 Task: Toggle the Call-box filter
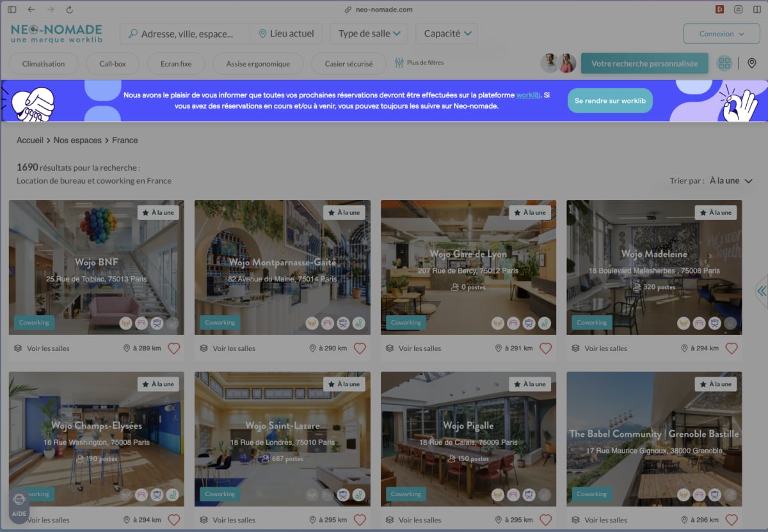point(113,64)
